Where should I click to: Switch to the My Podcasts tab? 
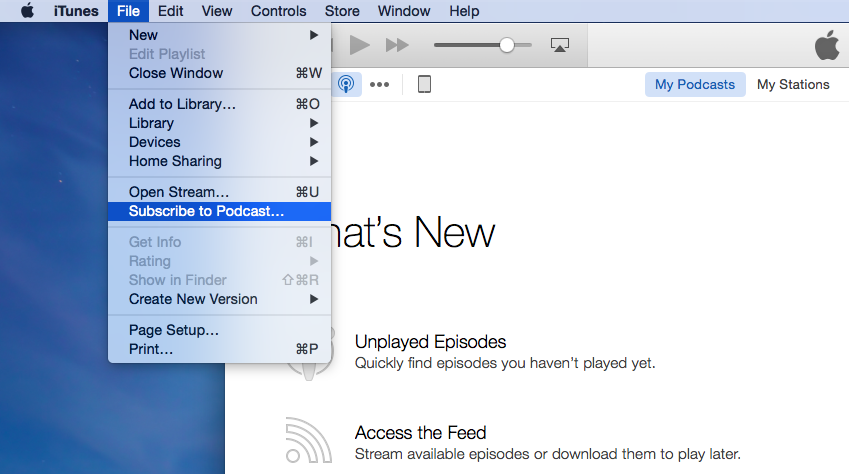(x=694, y=84)
